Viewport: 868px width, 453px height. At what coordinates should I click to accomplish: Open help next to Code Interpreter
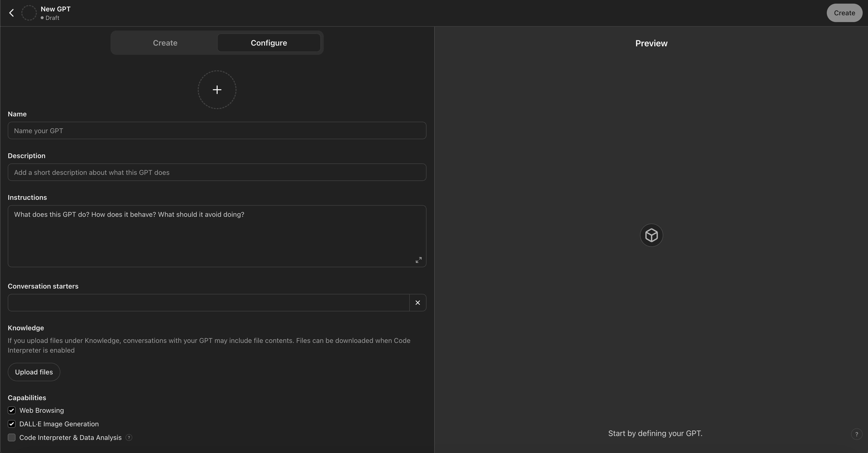(x=129, y=437)
